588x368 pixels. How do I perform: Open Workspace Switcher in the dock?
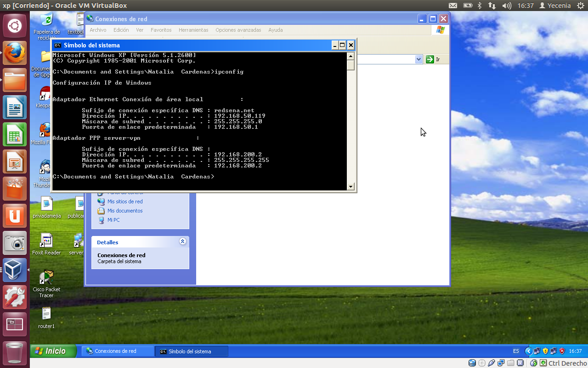[15, 324]
